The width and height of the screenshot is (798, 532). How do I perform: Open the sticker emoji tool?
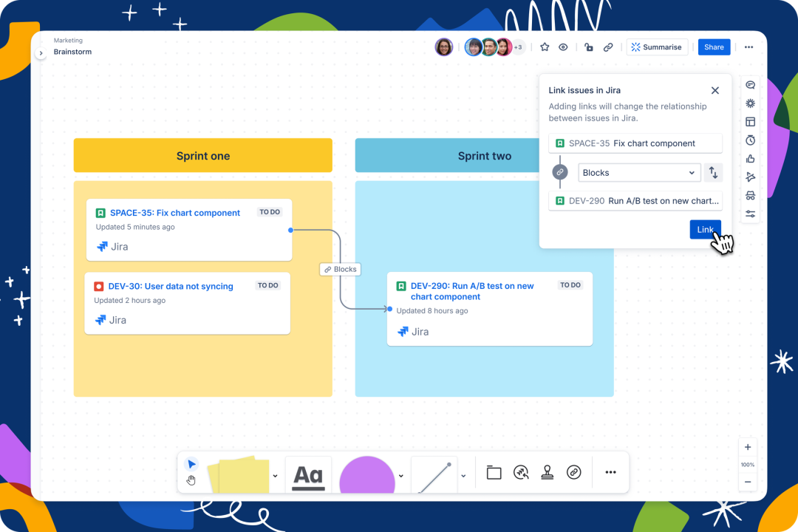521,472
